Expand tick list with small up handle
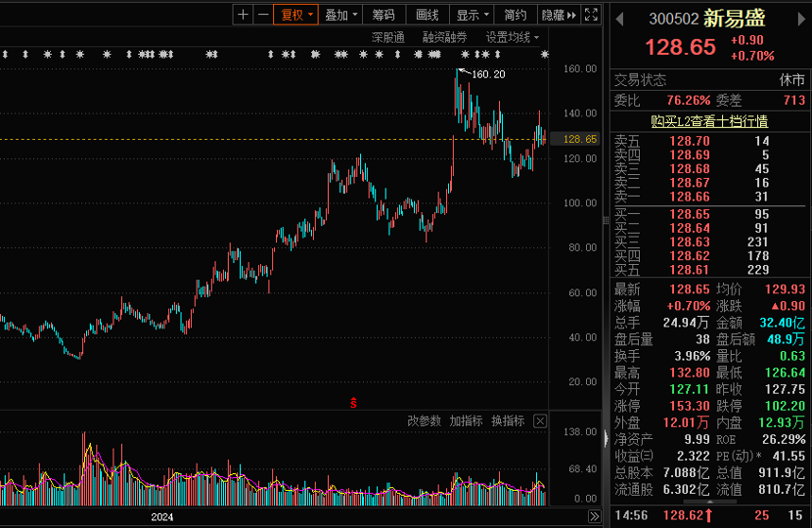The image size is (812, 528). pos(710,503)
